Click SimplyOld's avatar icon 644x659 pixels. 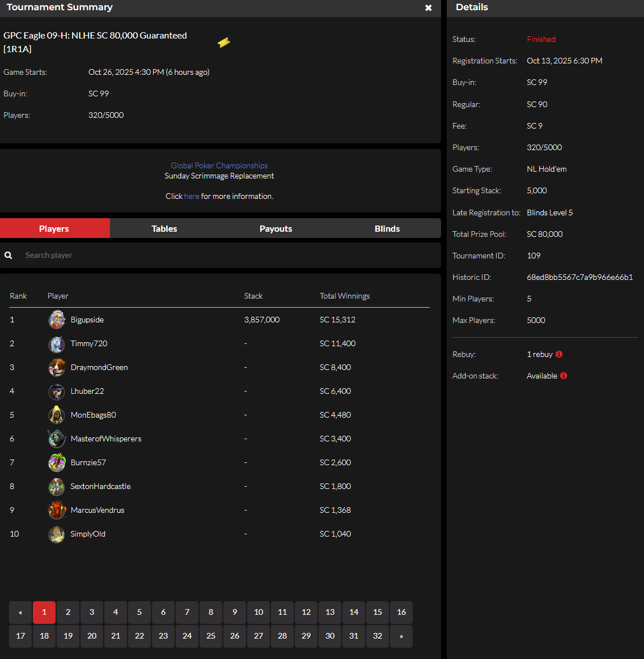point(56,534)
